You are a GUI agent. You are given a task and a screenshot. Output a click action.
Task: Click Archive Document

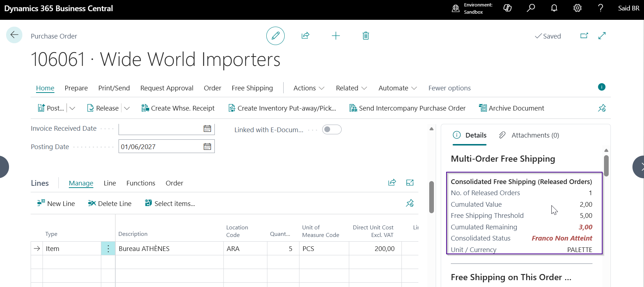point(511,108)
